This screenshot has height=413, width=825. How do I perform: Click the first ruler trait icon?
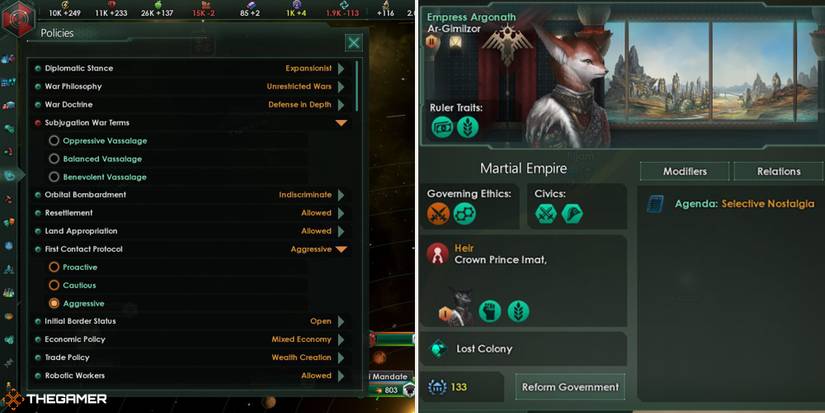point(442,128)
